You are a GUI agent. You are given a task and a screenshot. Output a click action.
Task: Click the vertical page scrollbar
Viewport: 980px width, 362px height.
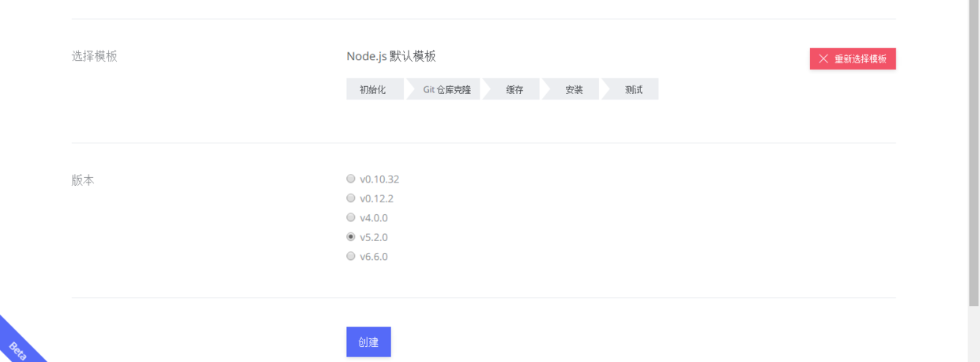click(x=974, y=153)
